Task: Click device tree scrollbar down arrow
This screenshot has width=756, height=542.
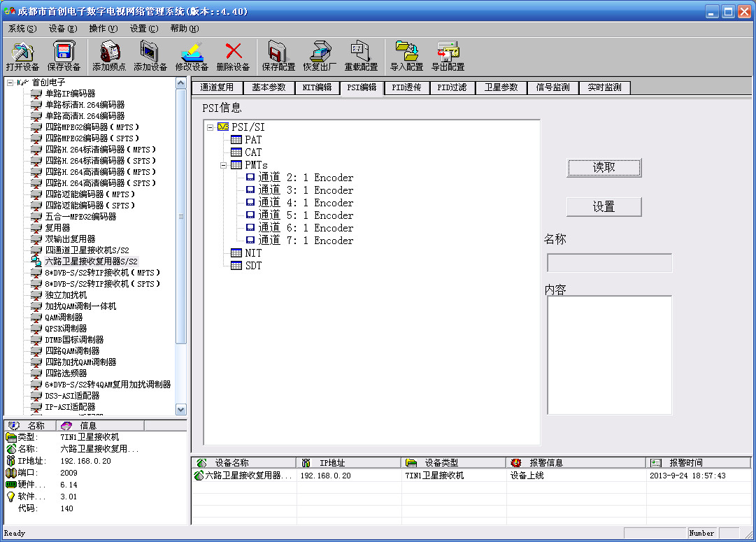Action: pyautogui.click(x=181, y=410)
